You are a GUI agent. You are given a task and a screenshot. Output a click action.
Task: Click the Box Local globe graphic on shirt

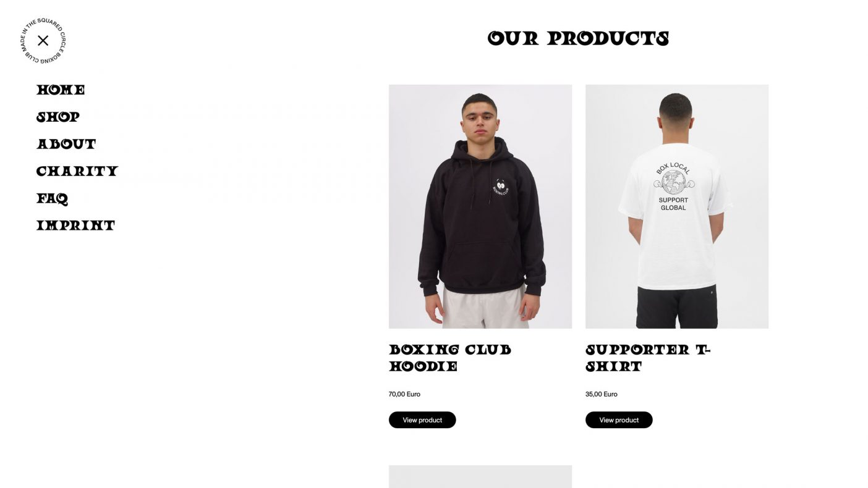point(673,180)
